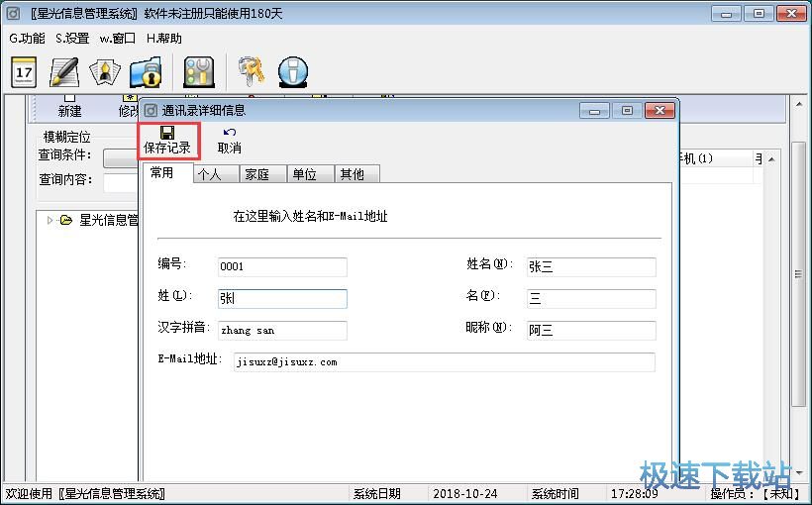This screenshot has height=505, width=812.
Task: Minimize the 通讯录详细信息 dialog
Action: tap(594, 110)
